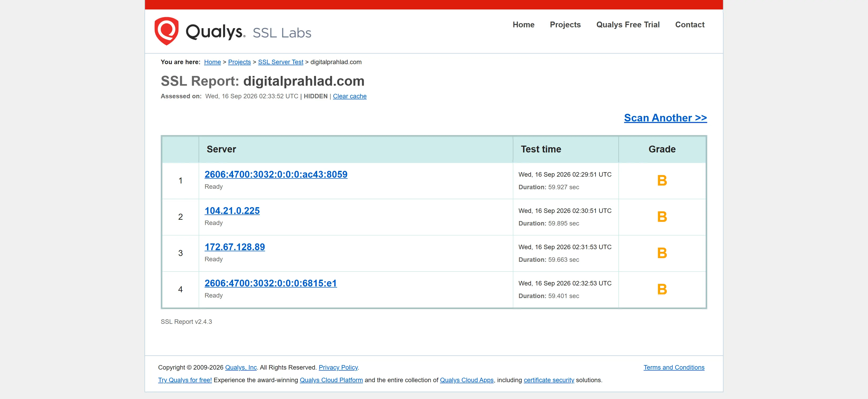Click Ready status under 172.67.128.89
This screenshot has height=399, width=868.
click(x=213, y=259)
